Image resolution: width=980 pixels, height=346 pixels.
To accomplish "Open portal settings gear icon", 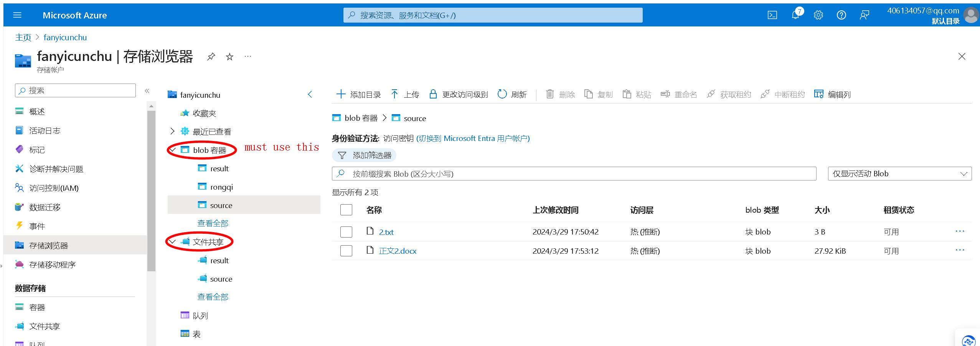I will (818, 15).
